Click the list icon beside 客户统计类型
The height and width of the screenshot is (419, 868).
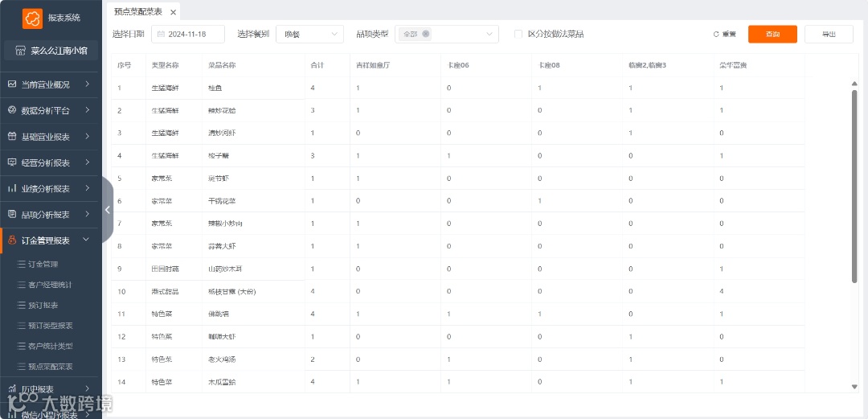(x=22, y=347)
